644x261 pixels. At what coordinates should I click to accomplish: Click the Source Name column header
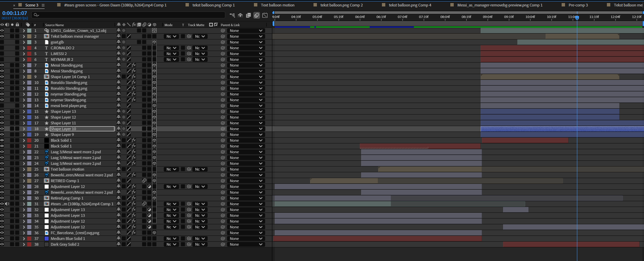tap(54, 25)
